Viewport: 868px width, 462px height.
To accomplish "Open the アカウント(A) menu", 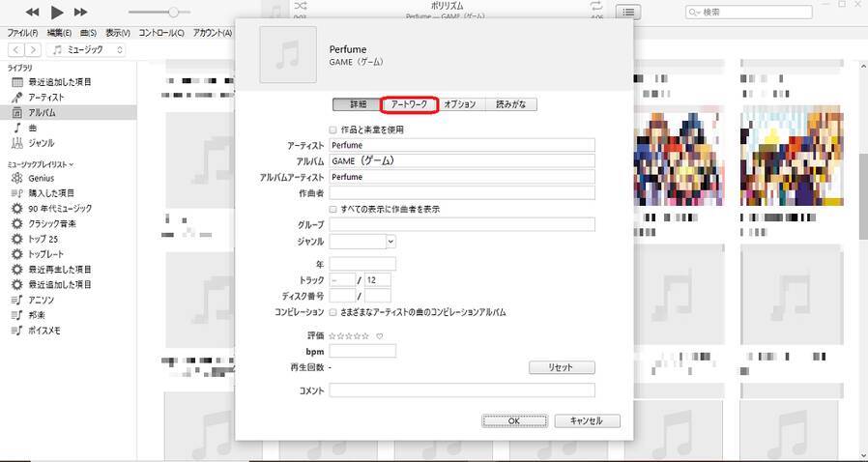I will pos(212,33).
